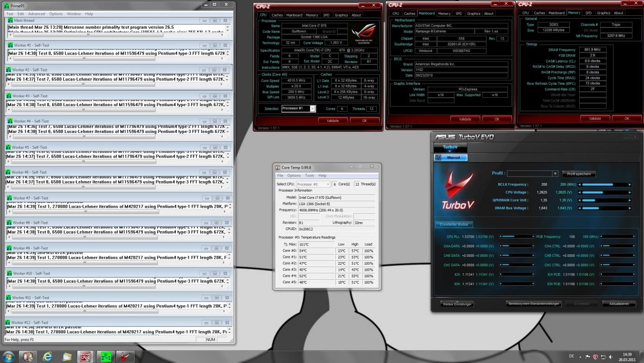This screenshot has width=644, height=363.
Task: Click Worker #1 Self-Test window icon
Action: pyautogui.click(x=9, y=45)
